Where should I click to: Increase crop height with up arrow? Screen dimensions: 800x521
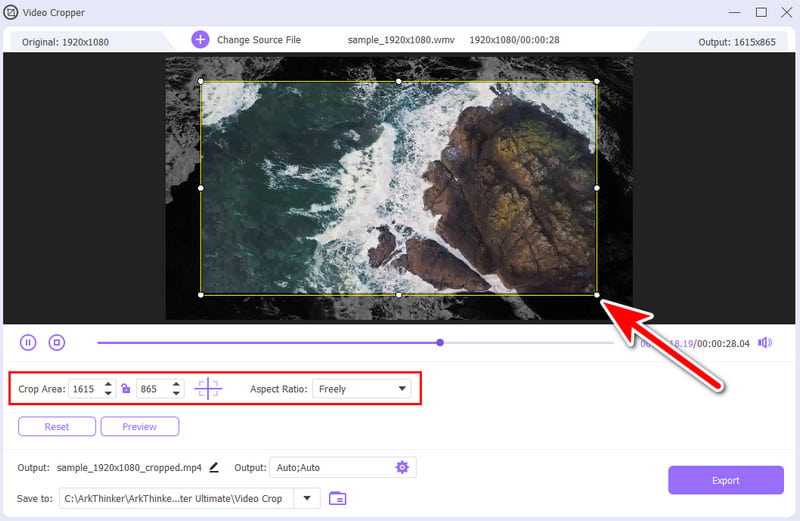click(176, 384)
